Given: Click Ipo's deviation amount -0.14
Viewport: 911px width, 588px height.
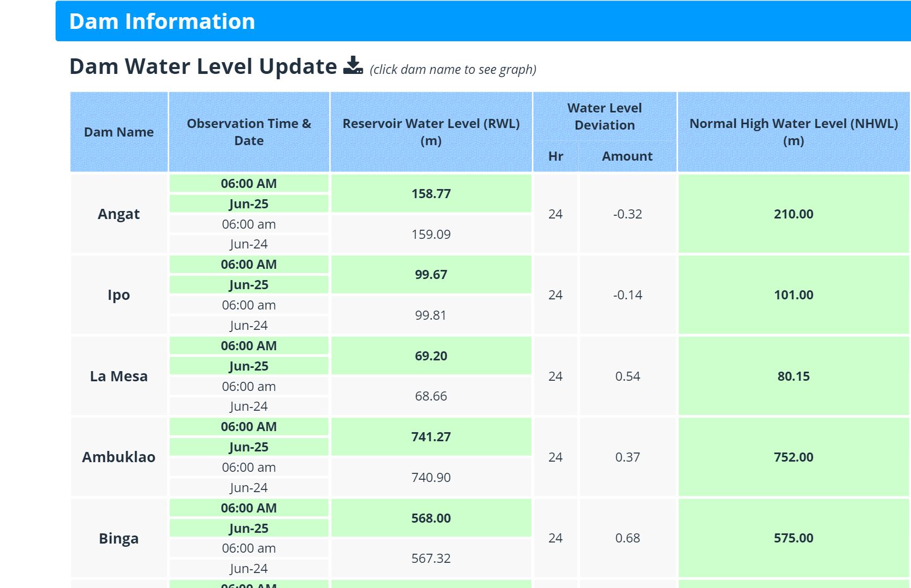Looking at the screenshot, I should point(627,295).
